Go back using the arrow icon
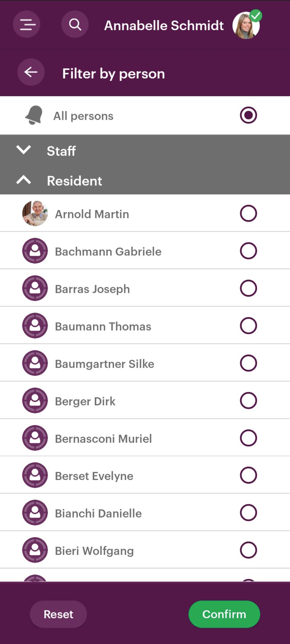 (31, 72)
